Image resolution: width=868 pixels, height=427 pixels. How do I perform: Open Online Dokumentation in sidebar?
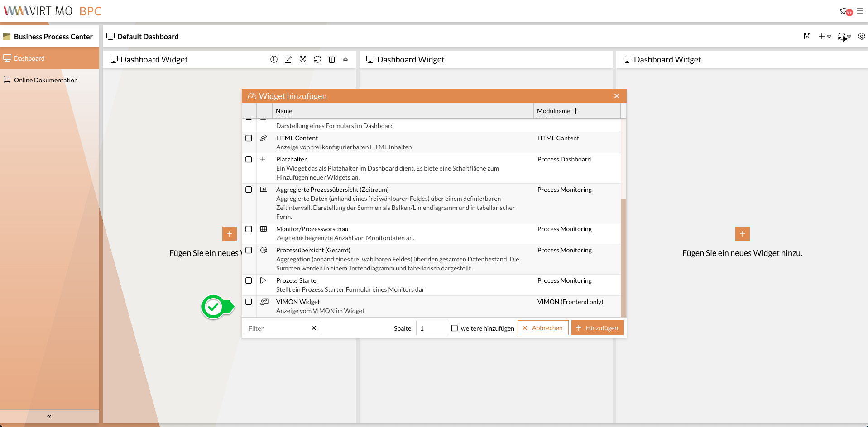pyautogui.click(x=46, y=80)
